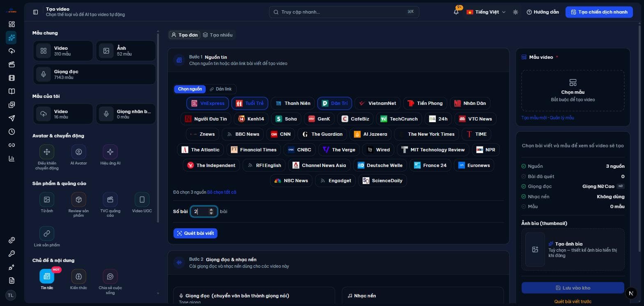Open the notifications bell
The height and width of the screenshot is (306, 644).
point(456,12)
